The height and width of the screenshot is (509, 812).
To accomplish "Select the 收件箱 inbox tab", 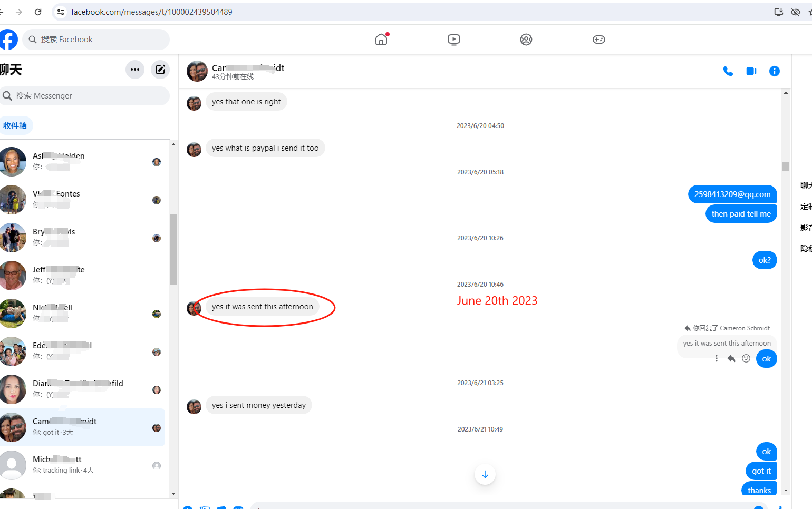I will (15, 126).
